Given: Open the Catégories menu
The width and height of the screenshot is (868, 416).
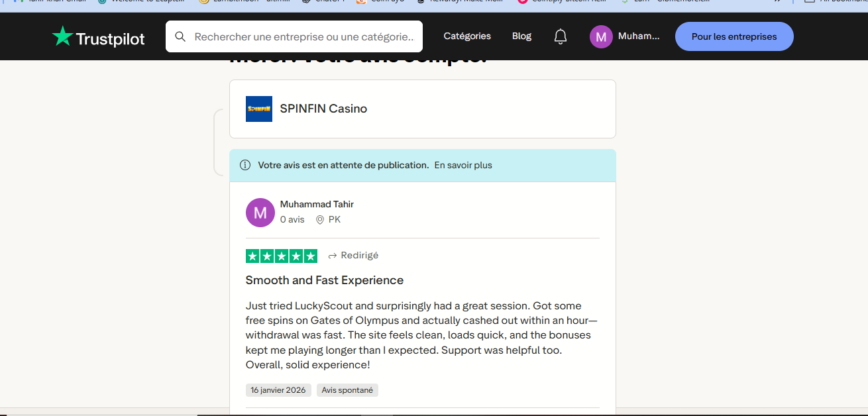Looking at the screenshot, I should (467, 36).
